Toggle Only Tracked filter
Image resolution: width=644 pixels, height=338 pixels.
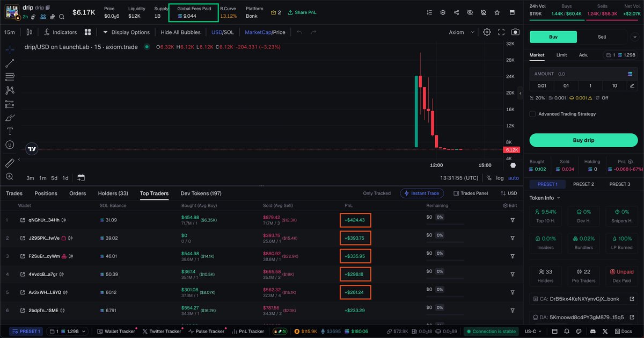coord(377,193)
